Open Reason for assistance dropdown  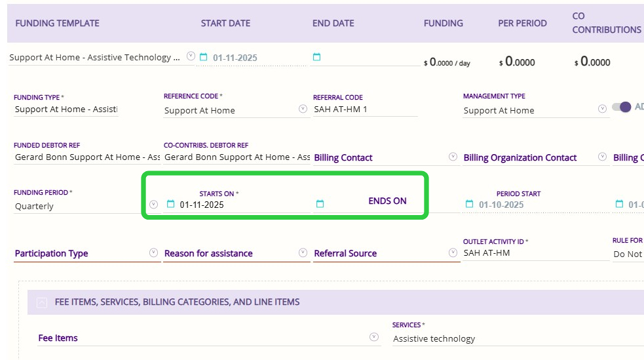(303, 252)
